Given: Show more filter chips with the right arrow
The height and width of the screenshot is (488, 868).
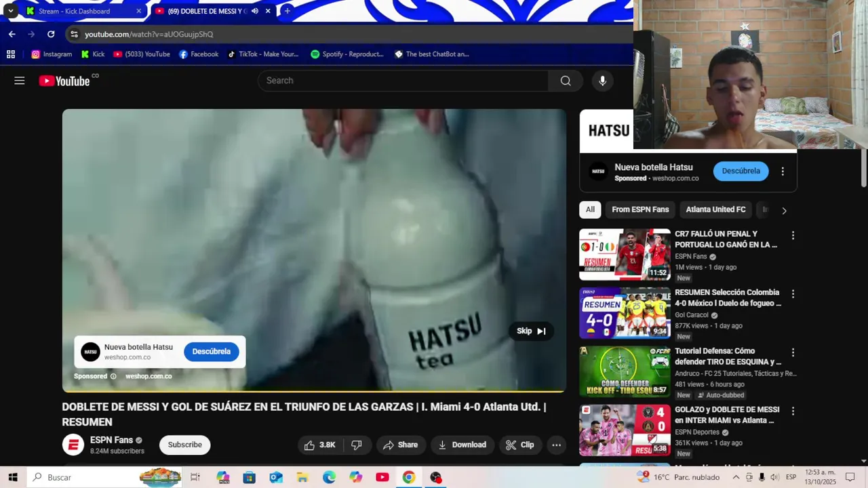Looking at the screenshot, I should coord(784,210).
